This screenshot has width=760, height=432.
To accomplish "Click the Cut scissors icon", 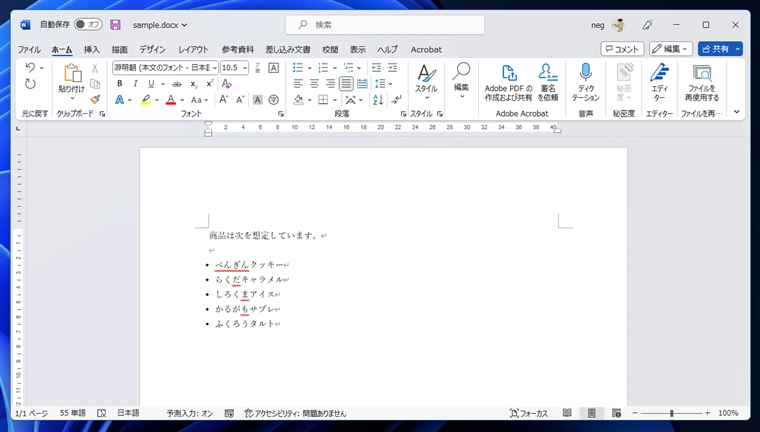I will pyautogui.click(x=95, y=68).
